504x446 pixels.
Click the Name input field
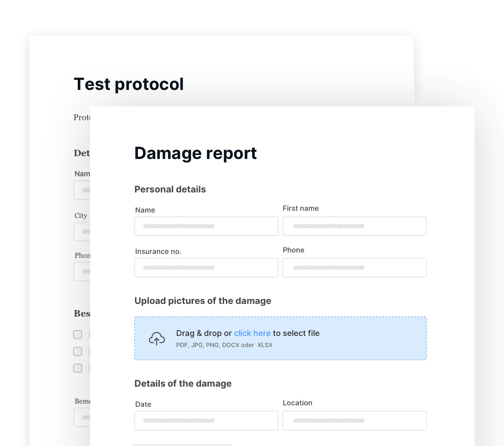(x=206, y=226)
